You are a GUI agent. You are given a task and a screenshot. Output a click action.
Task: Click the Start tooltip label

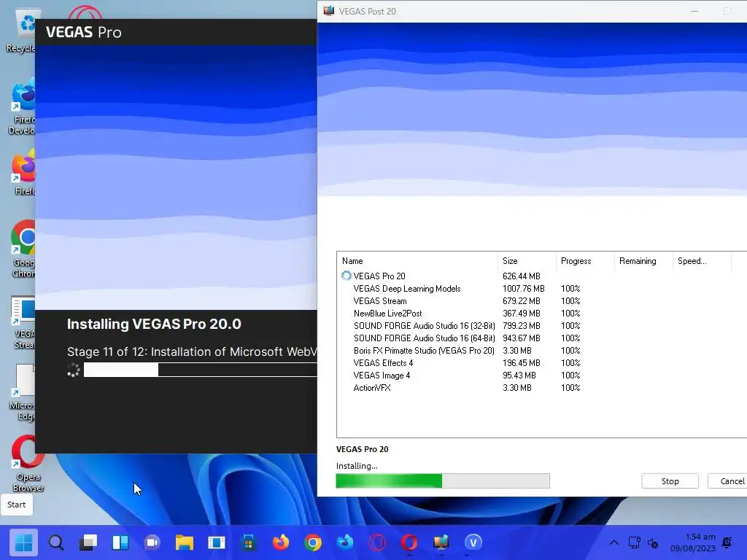click(17, 505)
